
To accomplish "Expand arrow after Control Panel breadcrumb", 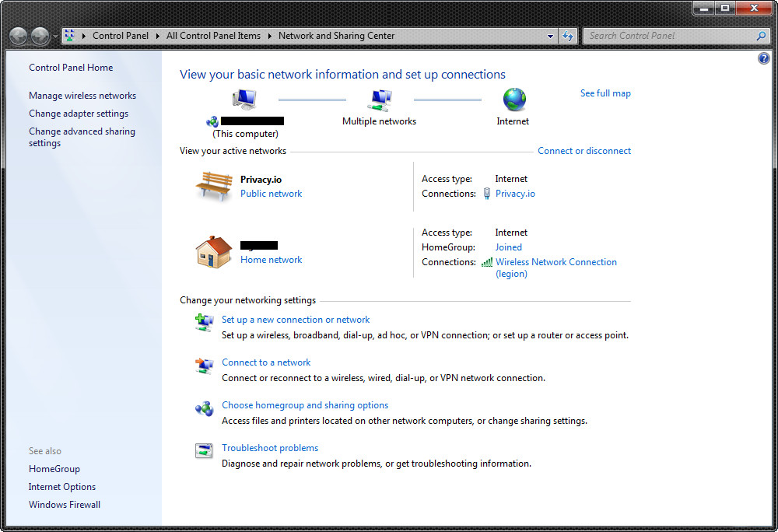I will 157,36.
